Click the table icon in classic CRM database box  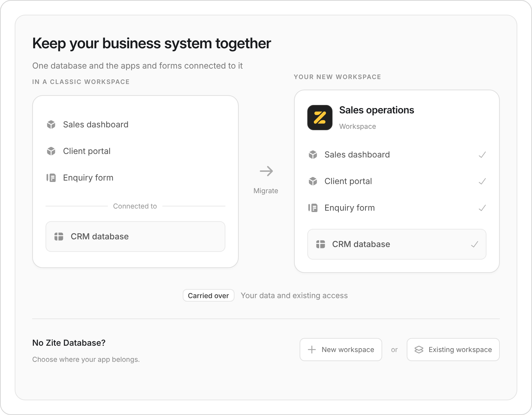59,237
